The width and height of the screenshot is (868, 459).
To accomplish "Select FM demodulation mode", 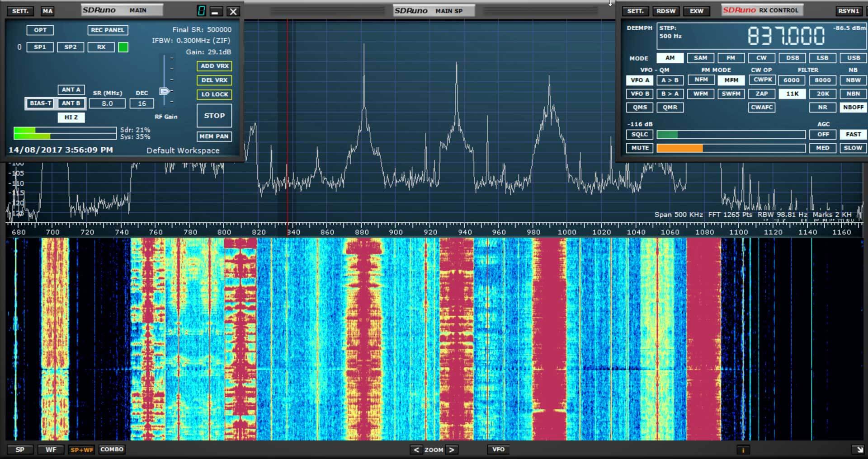I will click(x=731, y=58).
